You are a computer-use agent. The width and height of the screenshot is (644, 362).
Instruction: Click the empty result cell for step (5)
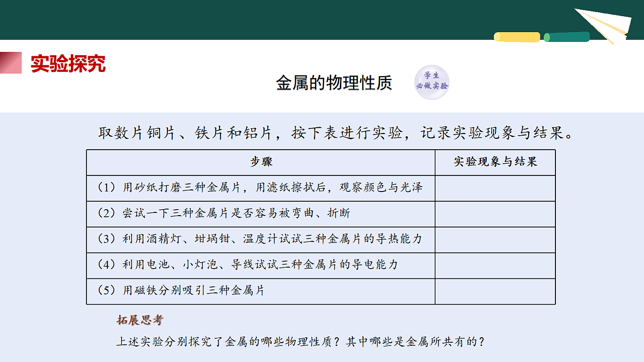pos(495,291)
